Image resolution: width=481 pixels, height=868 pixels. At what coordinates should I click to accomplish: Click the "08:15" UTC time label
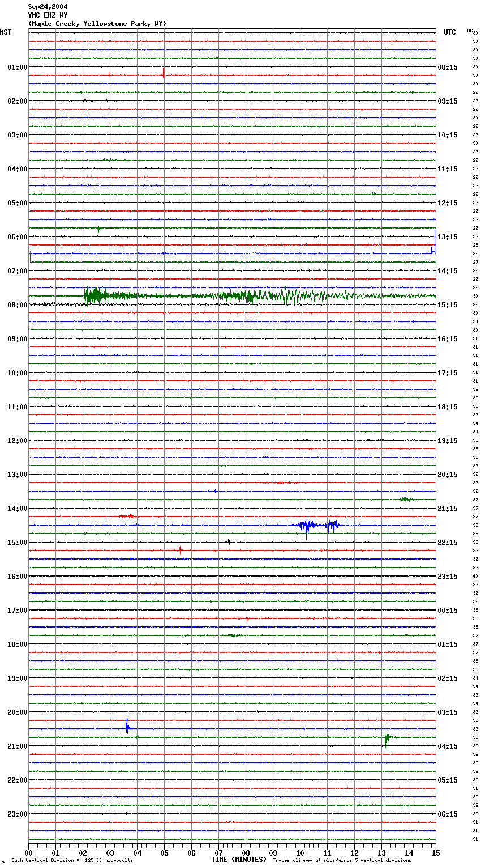click(448, 67)
